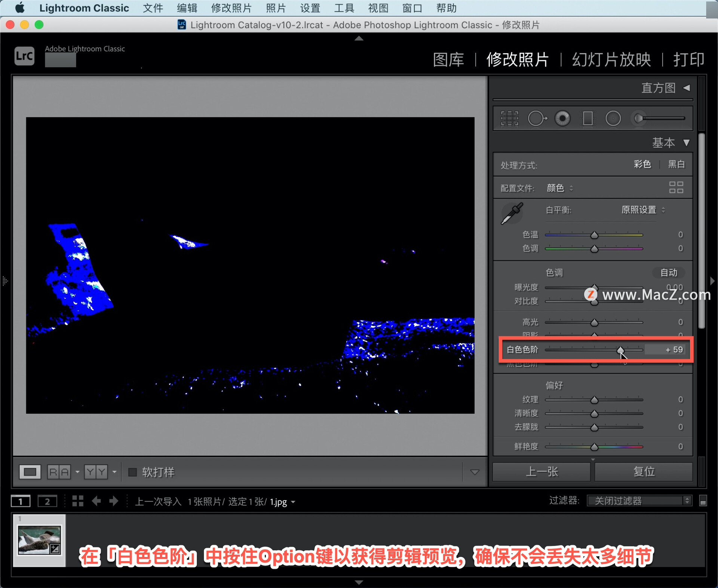
Task: Hide the top module panel arrow
Action: (x=359, y=38)
